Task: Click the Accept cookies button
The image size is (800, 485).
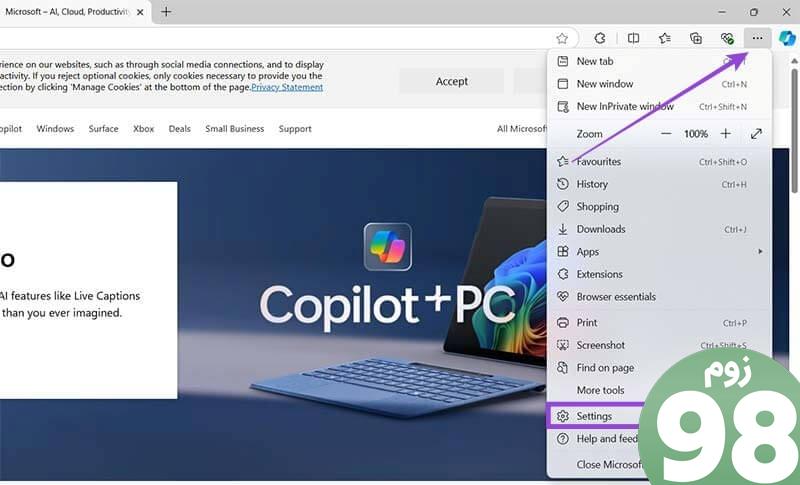Action: tap(452, 82)
